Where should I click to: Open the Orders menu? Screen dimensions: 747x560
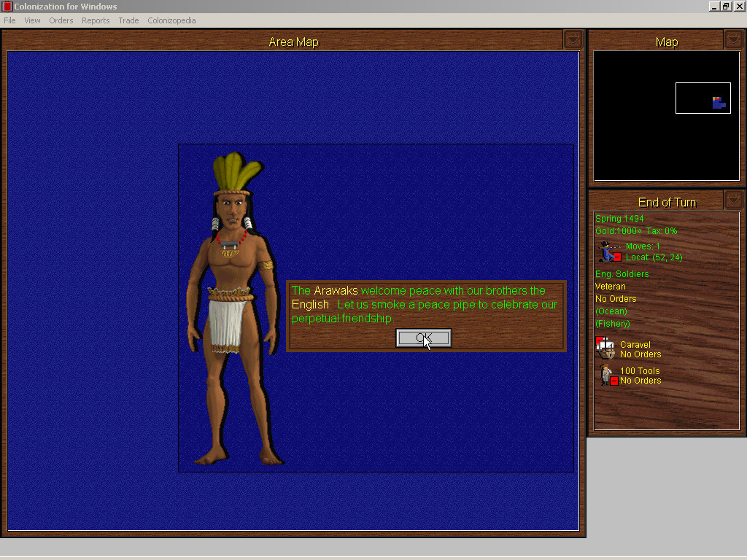click(61, 20)
